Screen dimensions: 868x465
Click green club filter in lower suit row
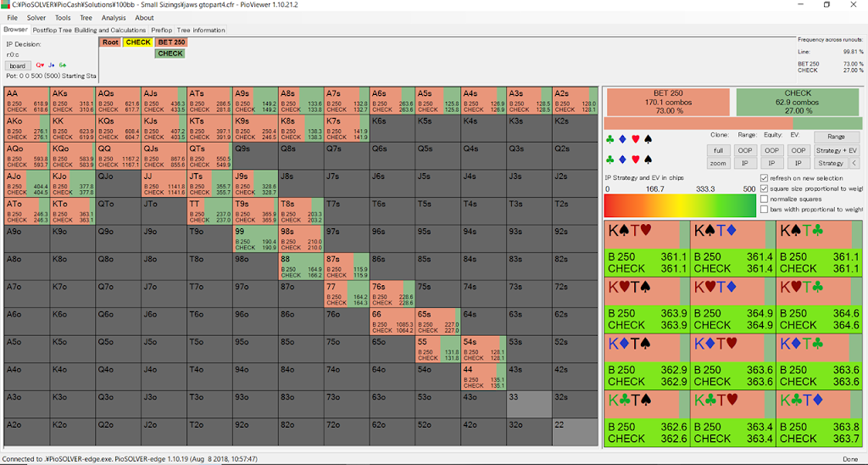(610, 160)
